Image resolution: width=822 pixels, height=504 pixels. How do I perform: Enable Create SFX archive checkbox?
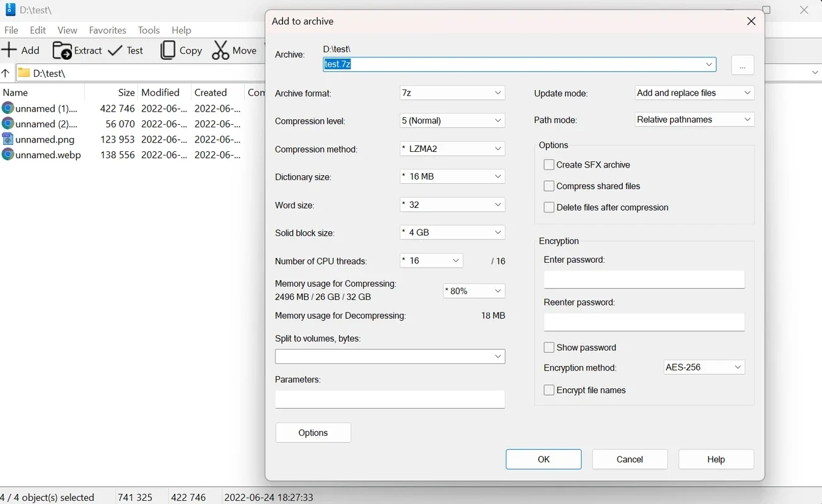549,164
